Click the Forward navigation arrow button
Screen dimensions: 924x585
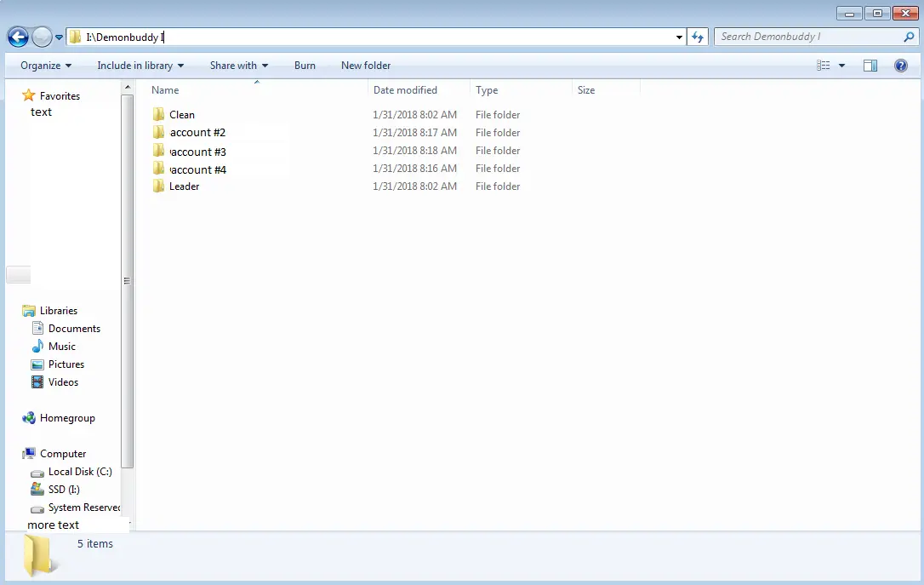tap(42, 37)
